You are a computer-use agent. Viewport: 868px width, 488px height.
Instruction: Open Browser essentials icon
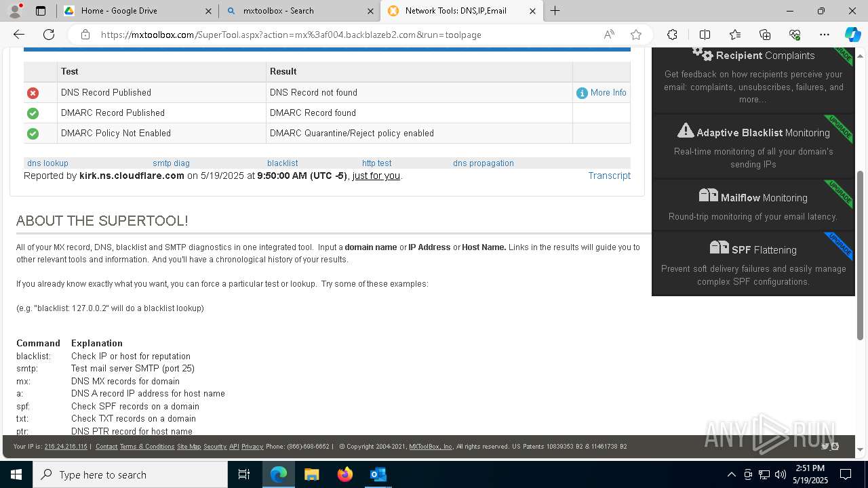coord(795,35)
